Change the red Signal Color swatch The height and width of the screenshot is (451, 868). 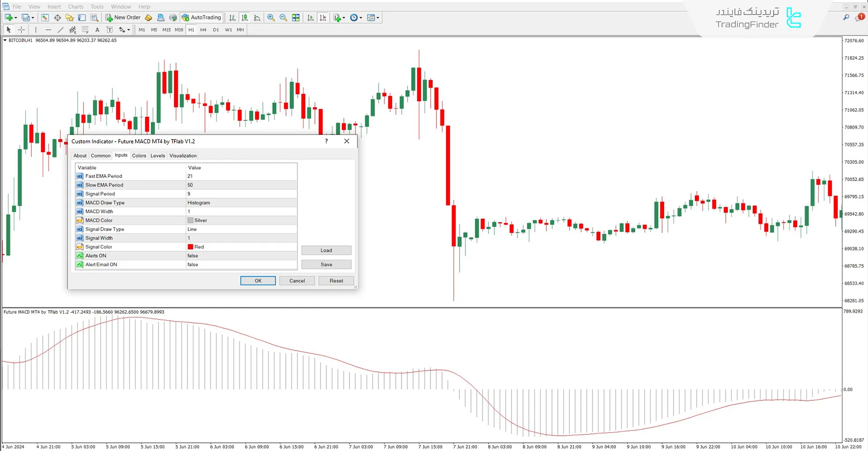click(x=190, y=246)
